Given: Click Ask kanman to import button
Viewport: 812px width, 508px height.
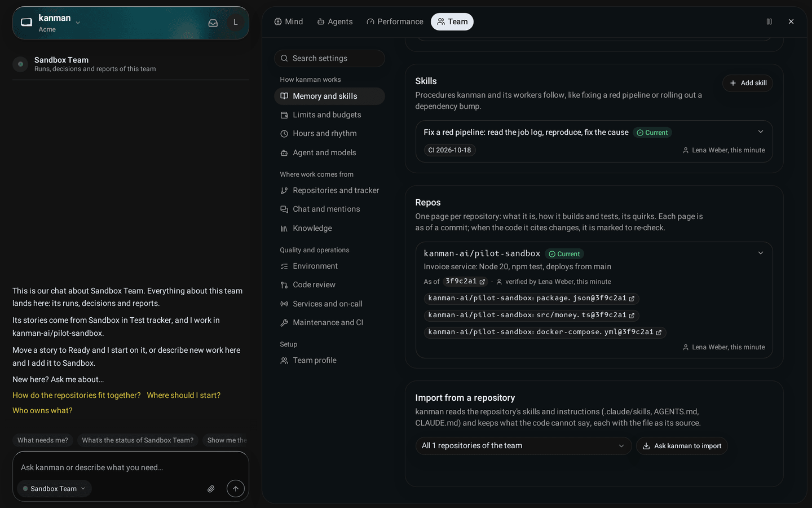Looking at the screenshot, I should pyautogui.click(x=682, y=446).
